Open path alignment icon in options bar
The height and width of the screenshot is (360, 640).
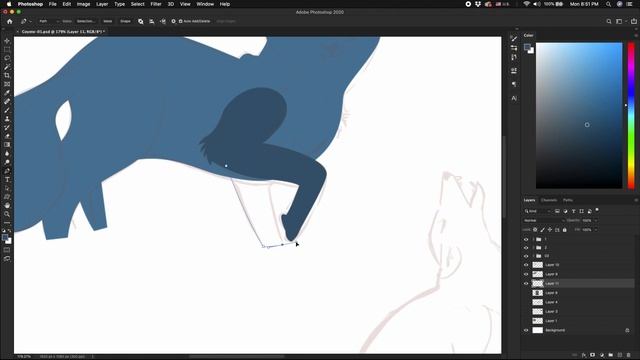(152, 21)
